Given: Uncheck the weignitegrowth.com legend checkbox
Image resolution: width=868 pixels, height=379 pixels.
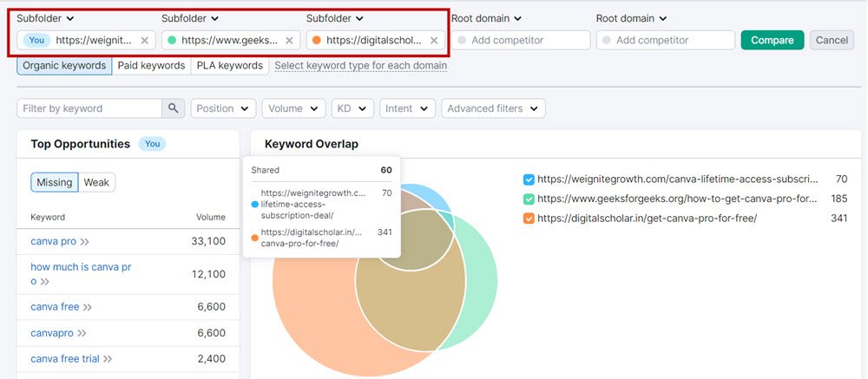Looking at the screenshot, I should click(x=529, y=180).
